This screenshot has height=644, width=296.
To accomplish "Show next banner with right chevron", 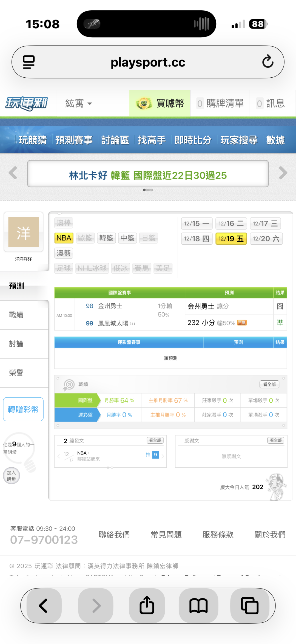I will point(283,173).
